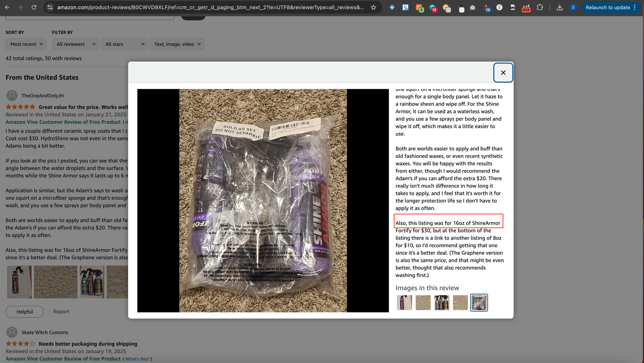The width and height of the screenshot is (644, 363).
Task: Click '42 total ratings, 30 with reviews' text
Action: tap(43, 58)
